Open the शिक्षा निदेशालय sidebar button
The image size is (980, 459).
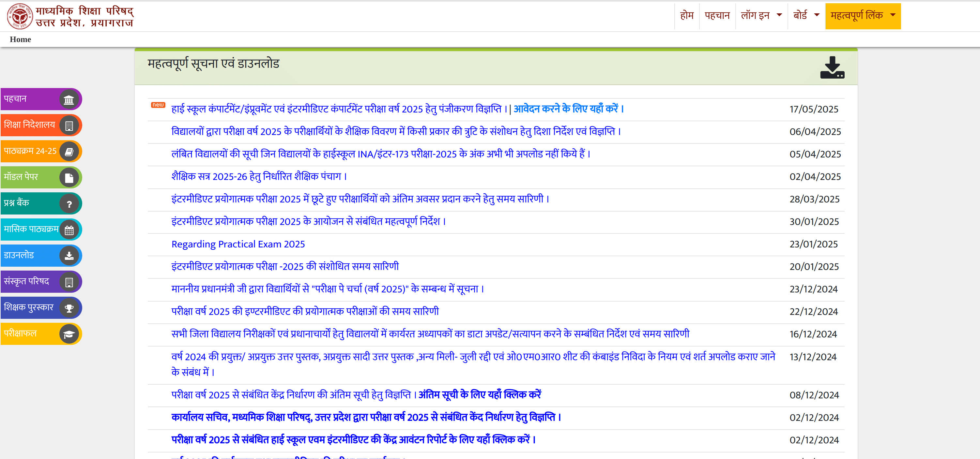tap(41, 125)
